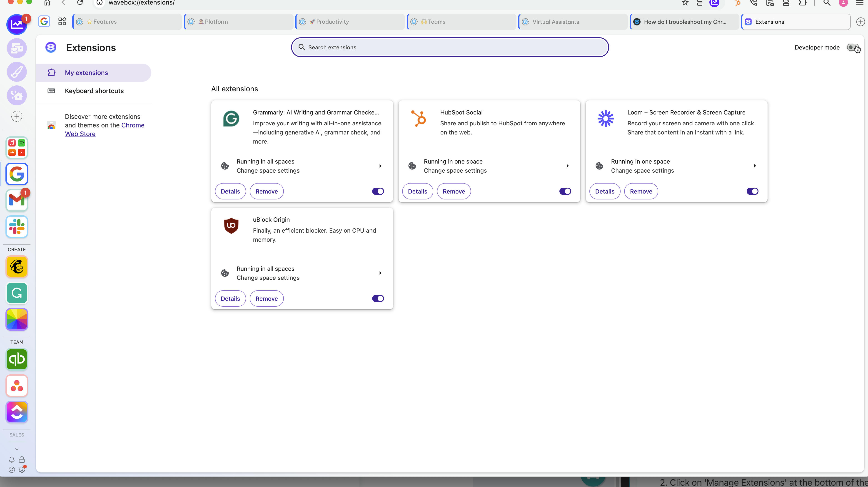Open settings gear in sidebar bottom

[22, 470]
